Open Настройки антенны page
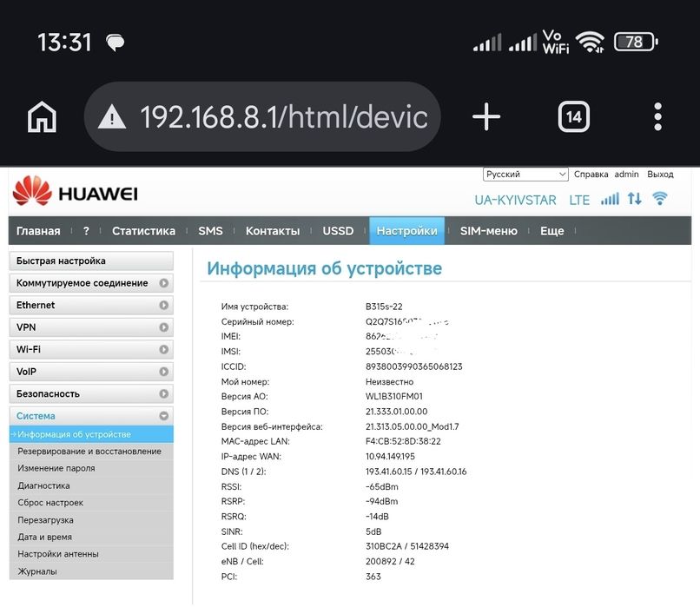Viewport: 700px width, 607px height. 91,554
